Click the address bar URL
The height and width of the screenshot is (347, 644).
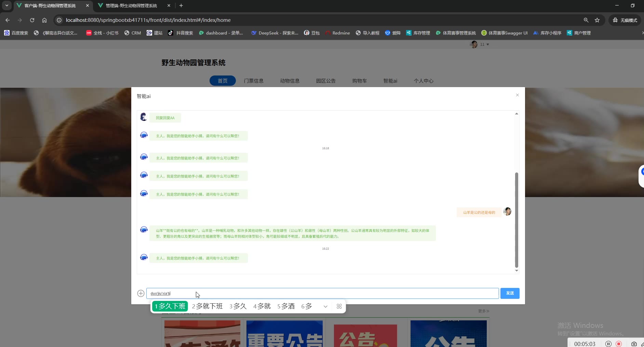tap(148, 20)
